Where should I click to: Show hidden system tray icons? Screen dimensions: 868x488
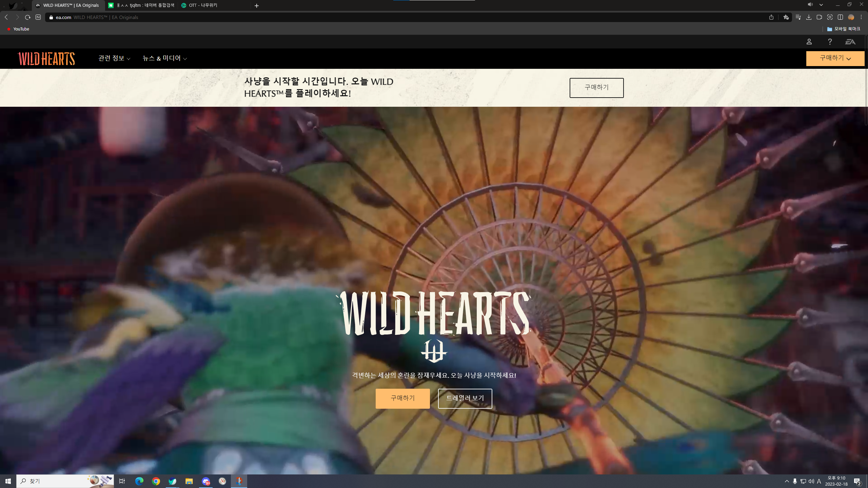(787, 481)
